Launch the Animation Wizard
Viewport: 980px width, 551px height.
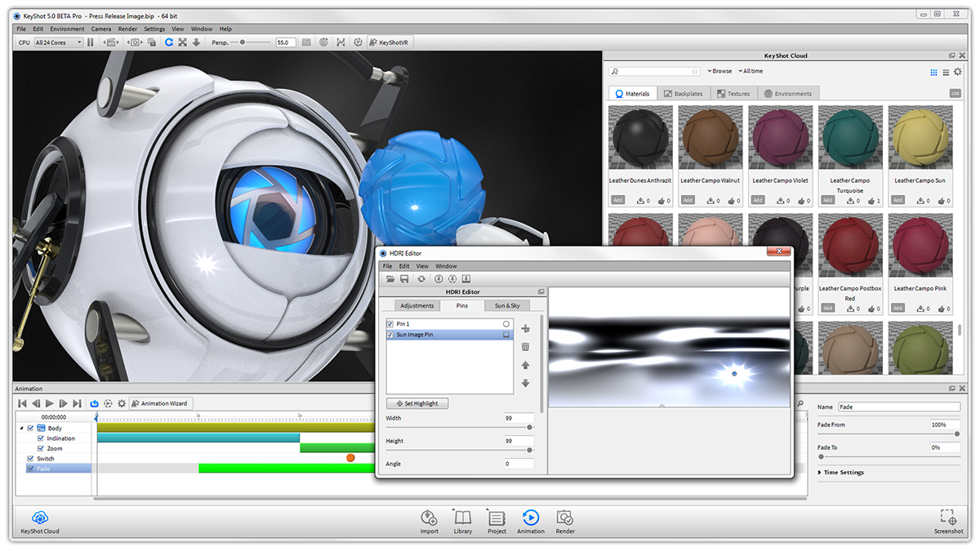point(161,403)
